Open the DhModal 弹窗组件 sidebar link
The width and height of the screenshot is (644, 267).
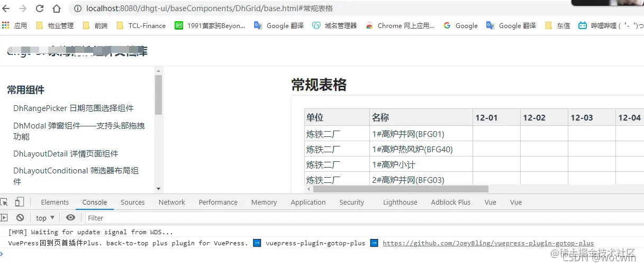(79, 131)
